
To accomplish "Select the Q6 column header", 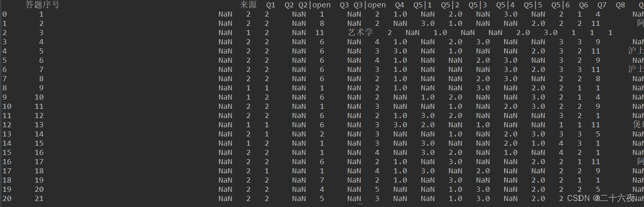I will point(584,5).
